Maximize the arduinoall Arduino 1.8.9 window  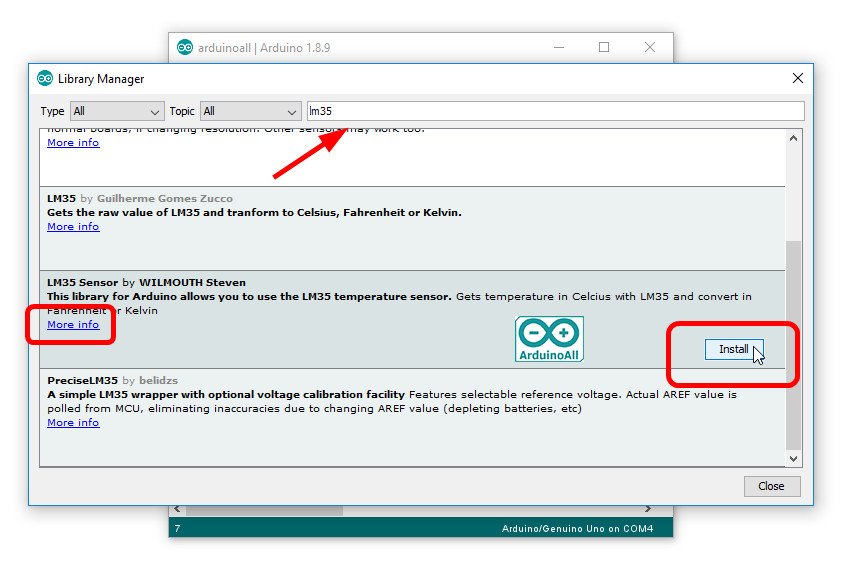point(604,47)
